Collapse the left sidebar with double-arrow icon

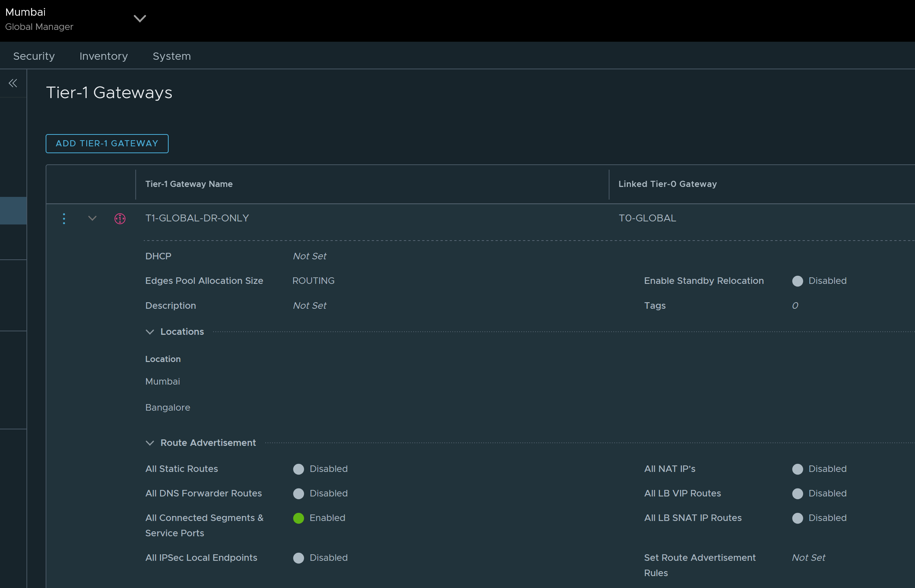click(13, 83)
